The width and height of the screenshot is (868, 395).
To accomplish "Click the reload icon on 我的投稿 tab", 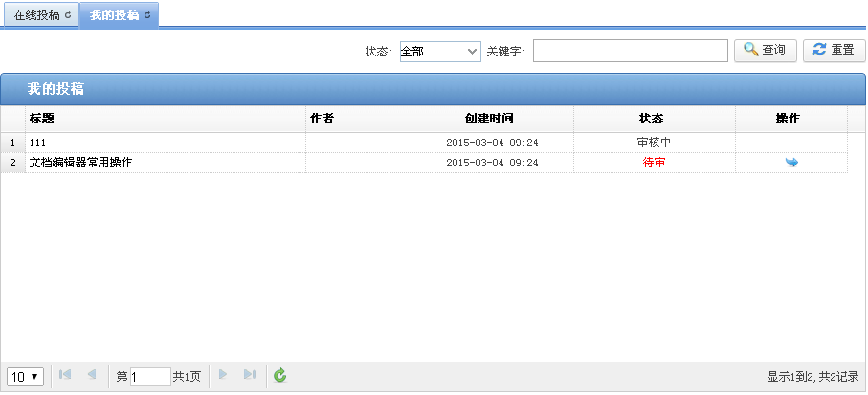I will (147, 16).
